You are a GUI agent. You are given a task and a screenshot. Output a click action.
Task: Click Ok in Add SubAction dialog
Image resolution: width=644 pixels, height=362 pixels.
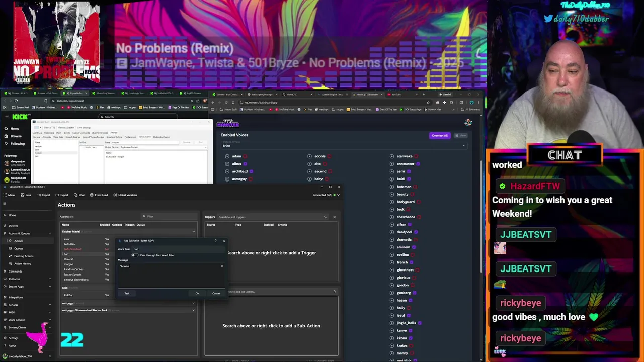197,293
